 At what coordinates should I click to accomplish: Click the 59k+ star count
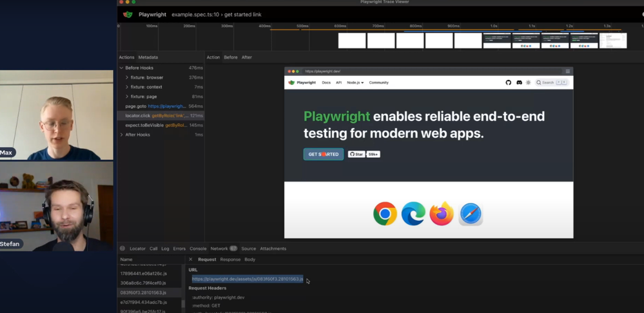click(x=373, y=154)
